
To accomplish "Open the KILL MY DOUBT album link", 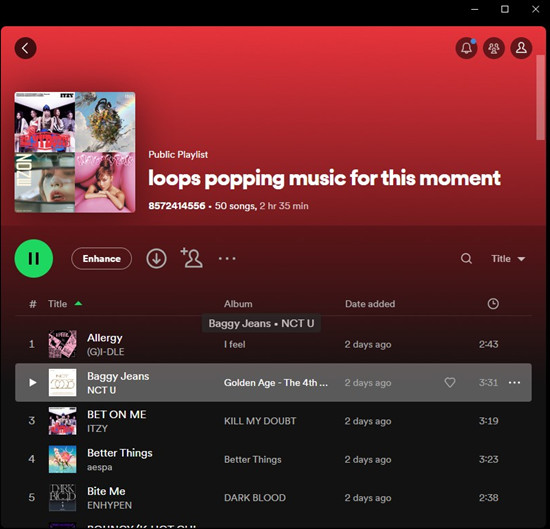I will pos(260,421).
